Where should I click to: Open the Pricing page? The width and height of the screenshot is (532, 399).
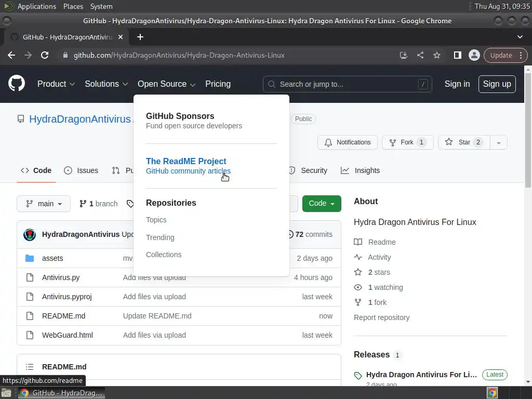click(x=218, y=84)
